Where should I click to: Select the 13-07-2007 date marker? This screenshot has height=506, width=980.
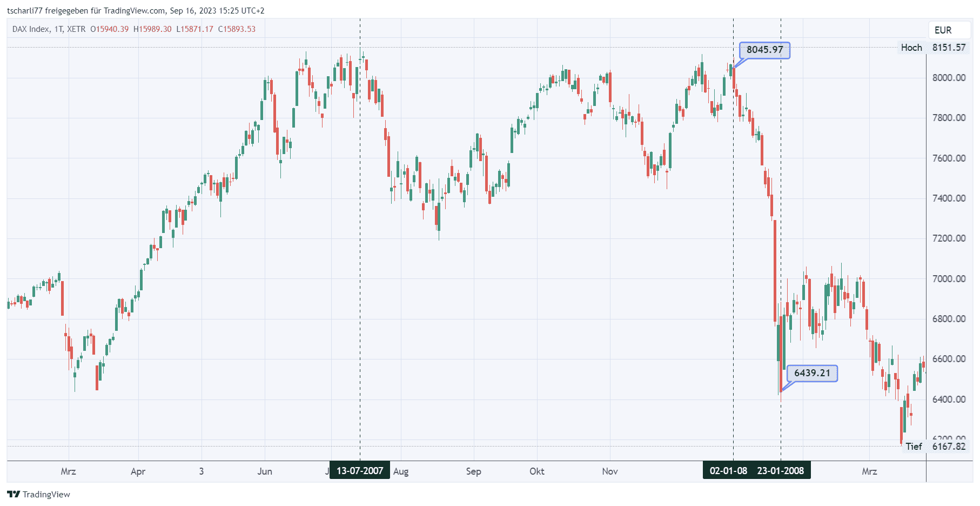(360, 471)
